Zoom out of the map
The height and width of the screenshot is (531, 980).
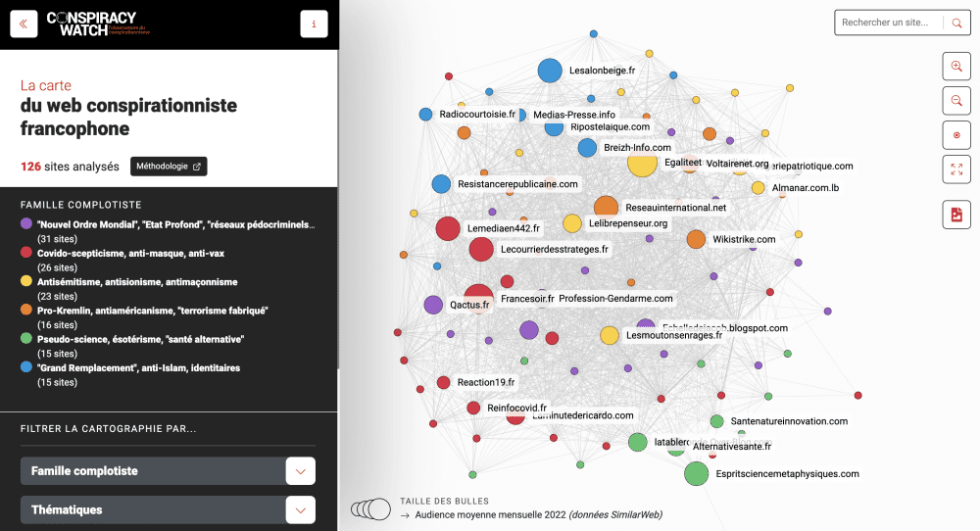point(956,100)
